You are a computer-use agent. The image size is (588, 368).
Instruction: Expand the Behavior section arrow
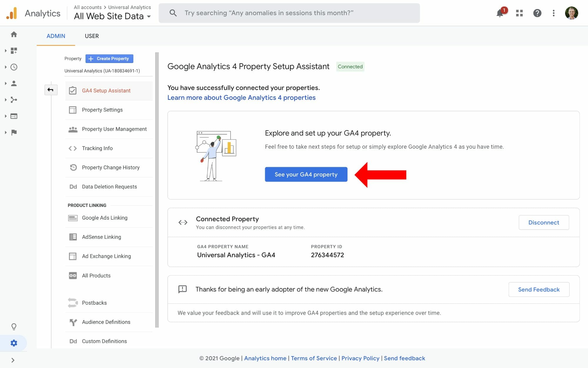[x=6, y=116]
